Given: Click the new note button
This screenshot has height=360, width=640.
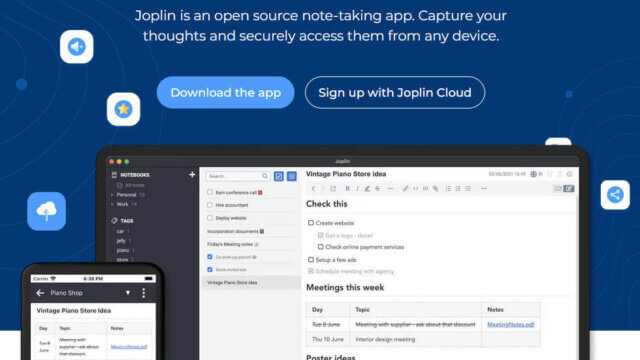Looking at the screenshot, I should (x=291, y=176).
